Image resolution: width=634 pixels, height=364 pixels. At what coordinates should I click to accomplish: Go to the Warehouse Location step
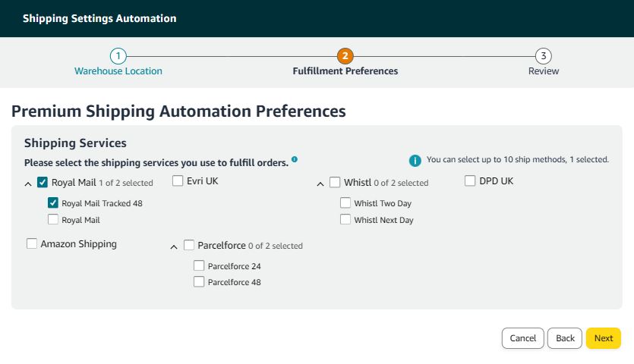pos(118,71)
